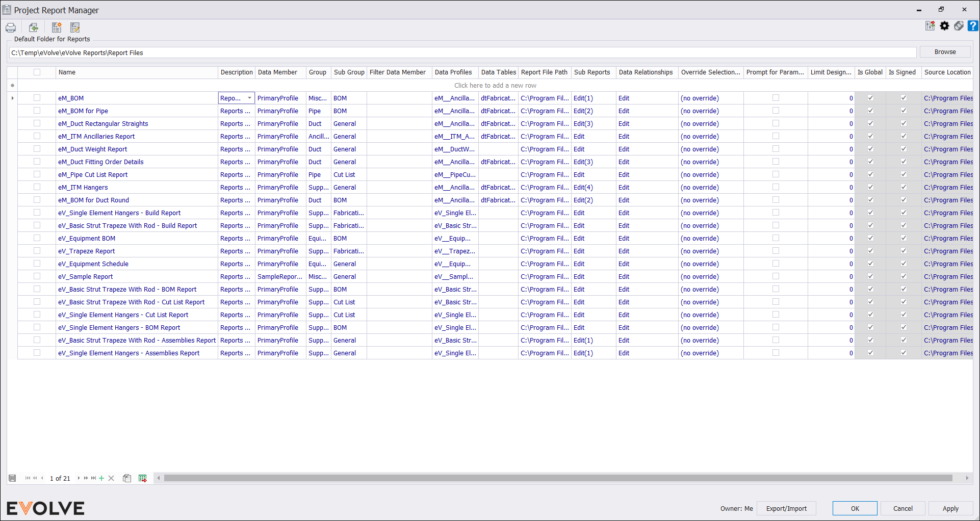
Task: Click the 'Click here to add a new row' row
Action: tap(495, 85)
